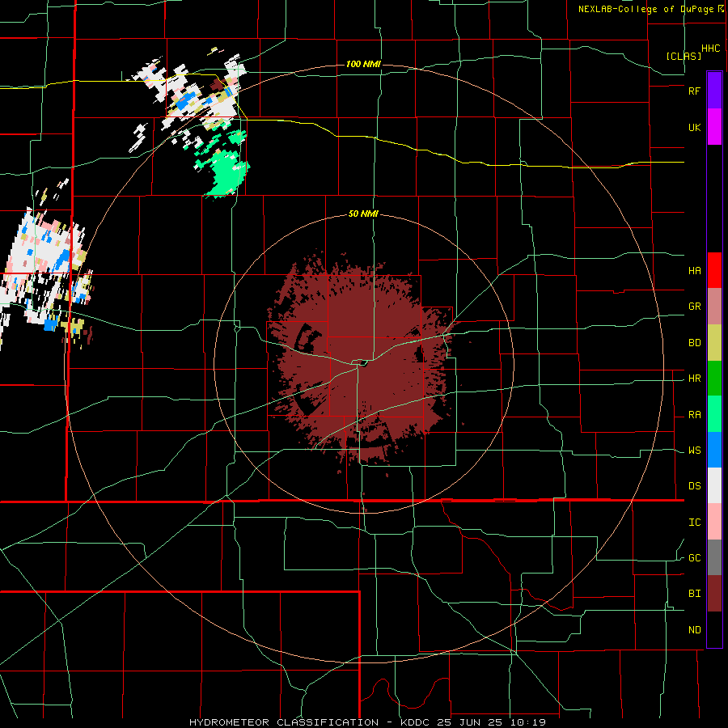Click the GC legend label
Image resolution: width=728 pixels, height=728 pixels.
point(694,558)
